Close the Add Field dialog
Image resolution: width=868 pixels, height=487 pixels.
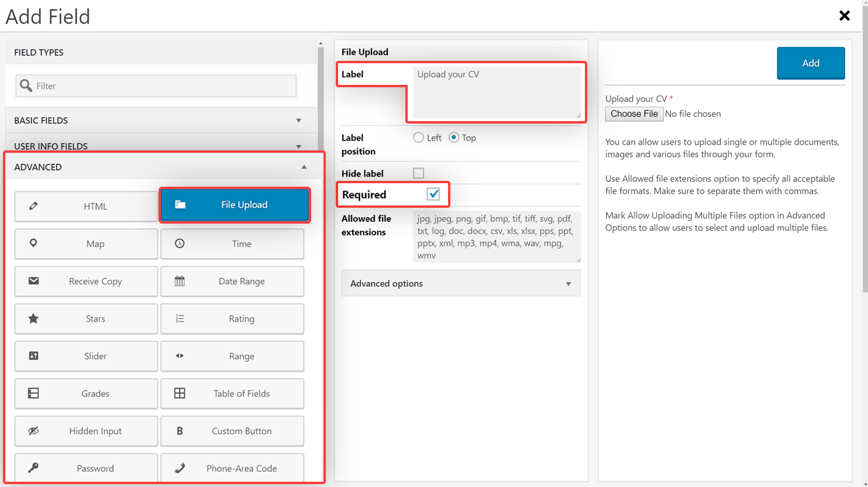pyautogui.click(x=845, y=16)
